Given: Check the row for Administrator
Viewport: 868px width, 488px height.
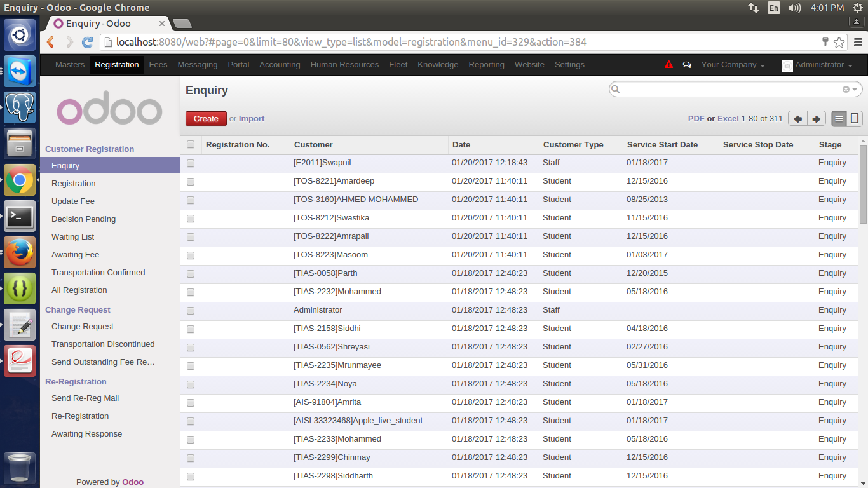Looking at the screenshot, I should (x=191, y=311).
